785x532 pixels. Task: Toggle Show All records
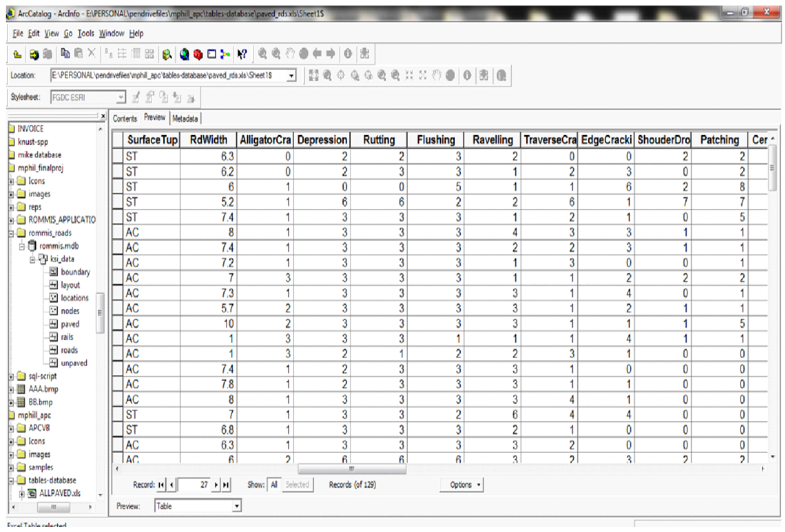[x=274, y=484]
